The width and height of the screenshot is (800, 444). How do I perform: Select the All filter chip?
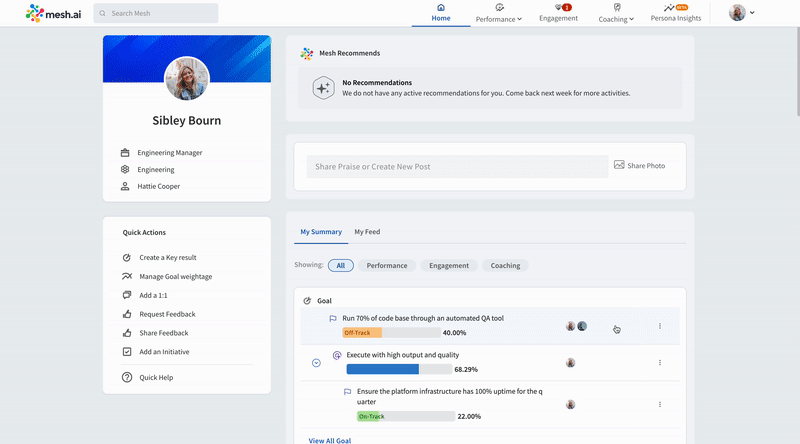[x=340, y=265]
